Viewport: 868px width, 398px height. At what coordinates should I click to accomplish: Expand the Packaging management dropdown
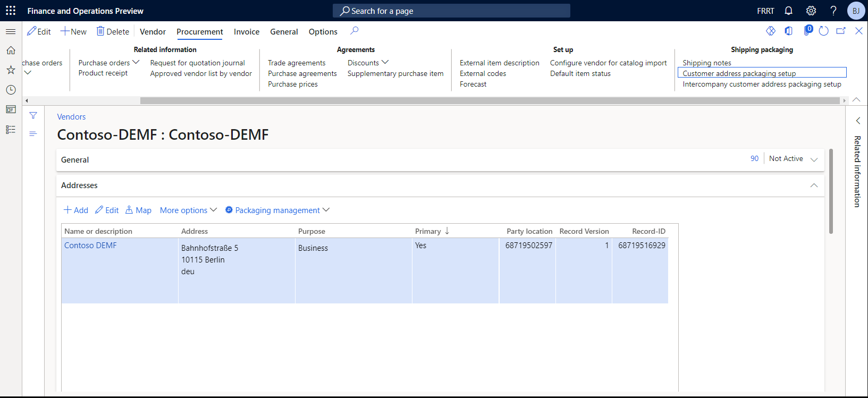pos(277,210)
